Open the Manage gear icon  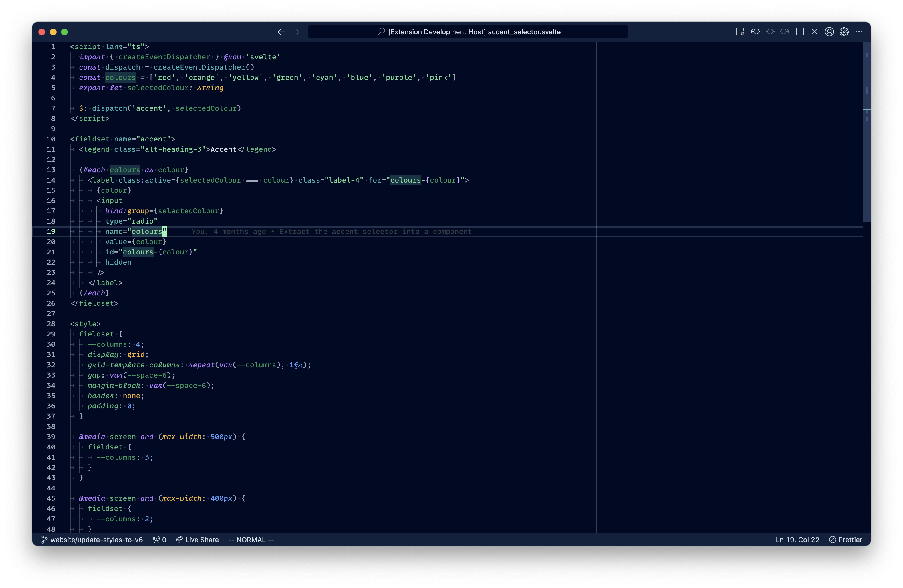(844, 31)
